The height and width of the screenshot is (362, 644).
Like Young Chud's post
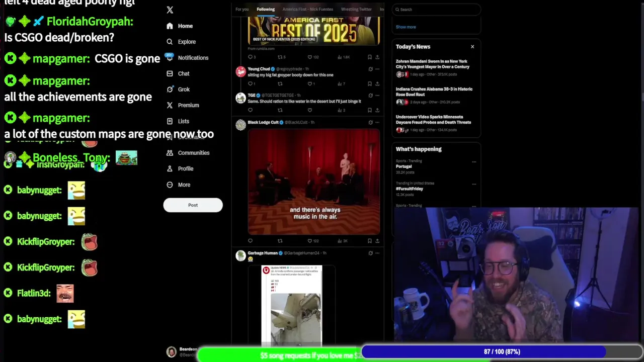point(310,84)
